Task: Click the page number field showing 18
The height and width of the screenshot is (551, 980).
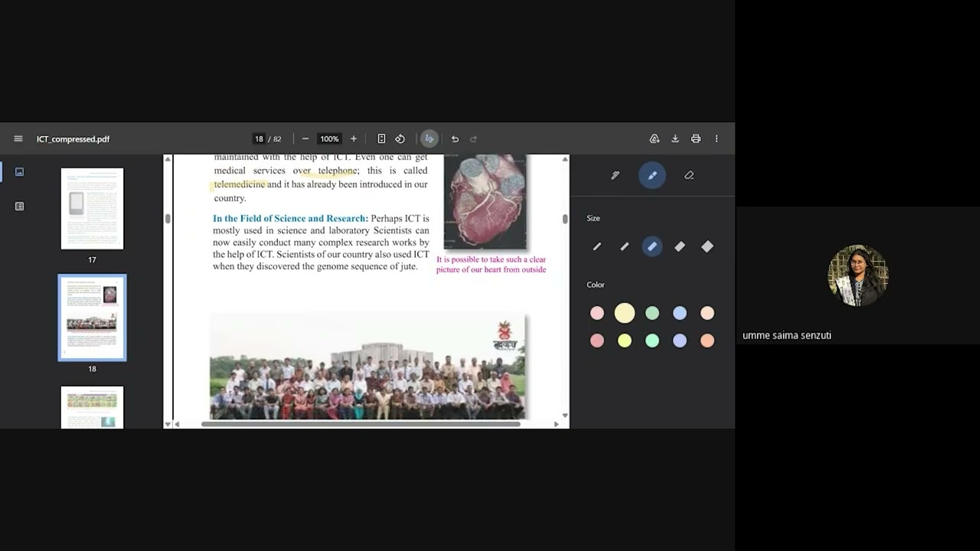Action: point(259,139)
